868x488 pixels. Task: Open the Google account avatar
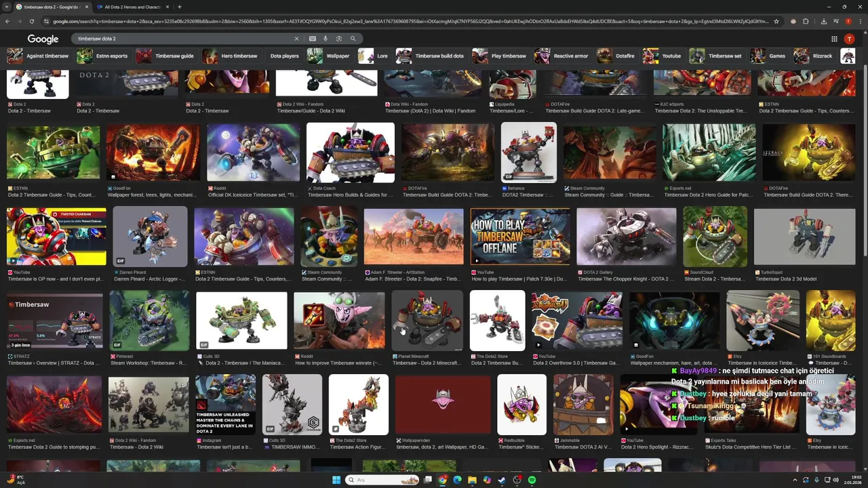click(x=849, y=39)
